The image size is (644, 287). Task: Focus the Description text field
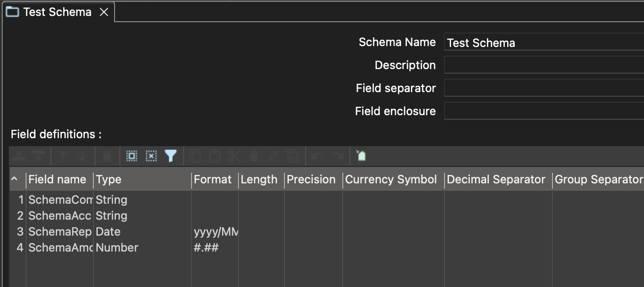(543, 65)
